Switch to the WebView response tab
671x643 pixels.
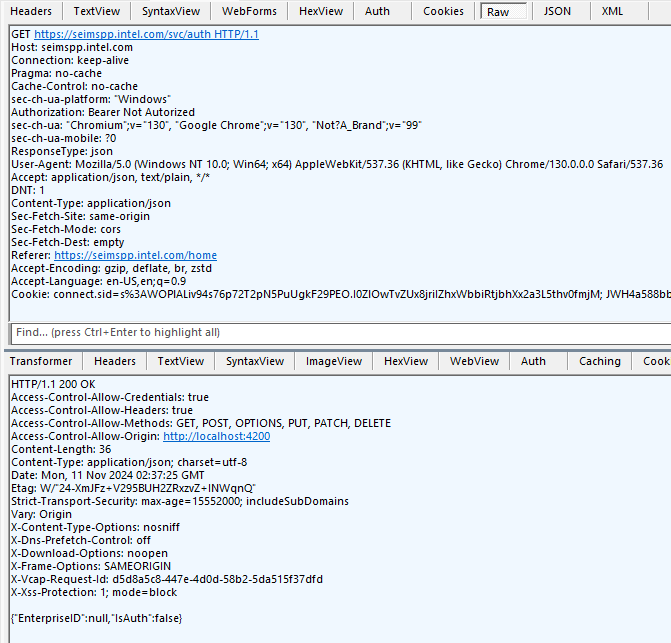pyautogui.click(x=474, y=361)
